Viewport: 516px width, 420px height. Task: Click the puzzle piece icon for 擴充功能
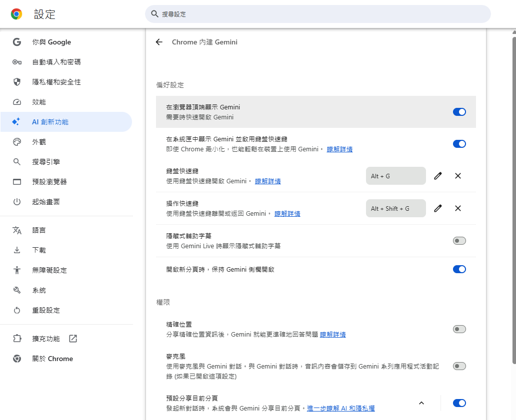point(17,339)
